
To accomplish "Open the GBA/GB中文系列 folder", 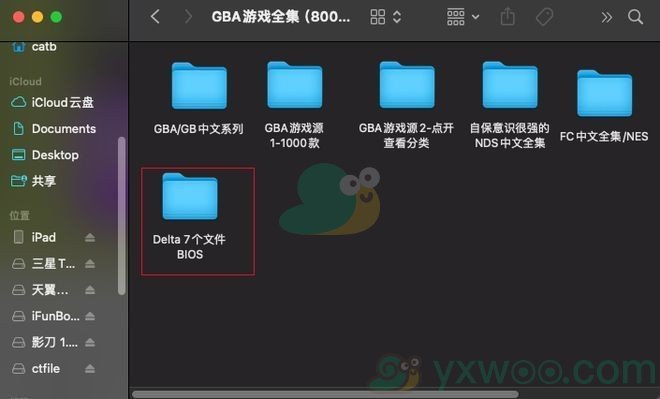I will coord(199,98).
